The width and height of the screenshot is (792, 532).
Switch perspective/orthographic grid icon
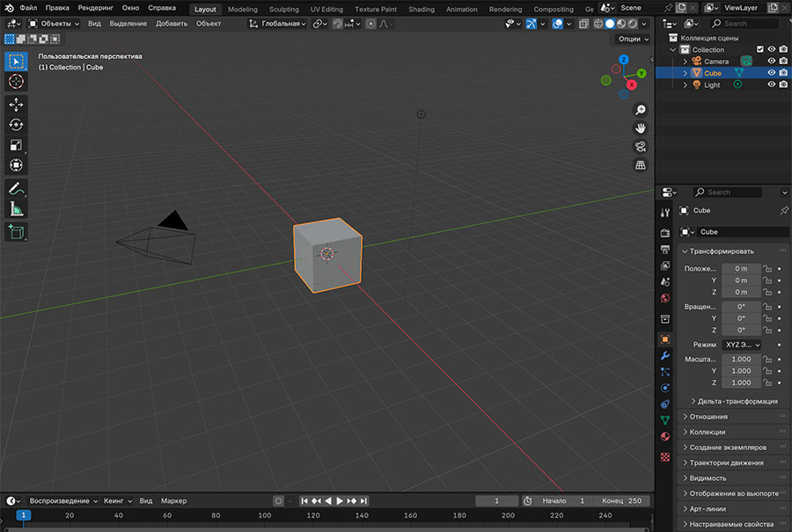tap(640, 165)
